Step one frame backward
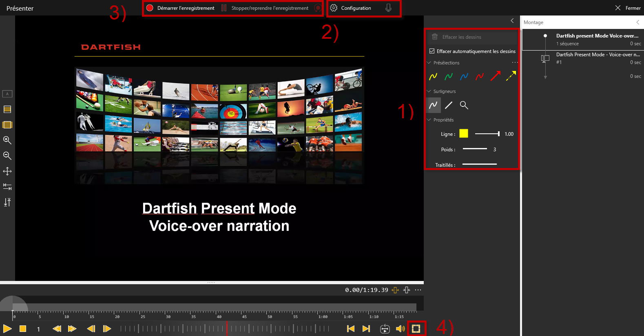The image size is (644, 336). (x=91, y=329)
